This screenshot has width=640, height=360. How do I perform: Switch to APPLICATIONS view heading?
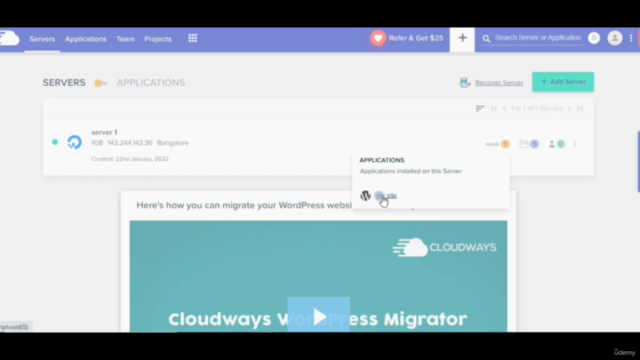151,83
